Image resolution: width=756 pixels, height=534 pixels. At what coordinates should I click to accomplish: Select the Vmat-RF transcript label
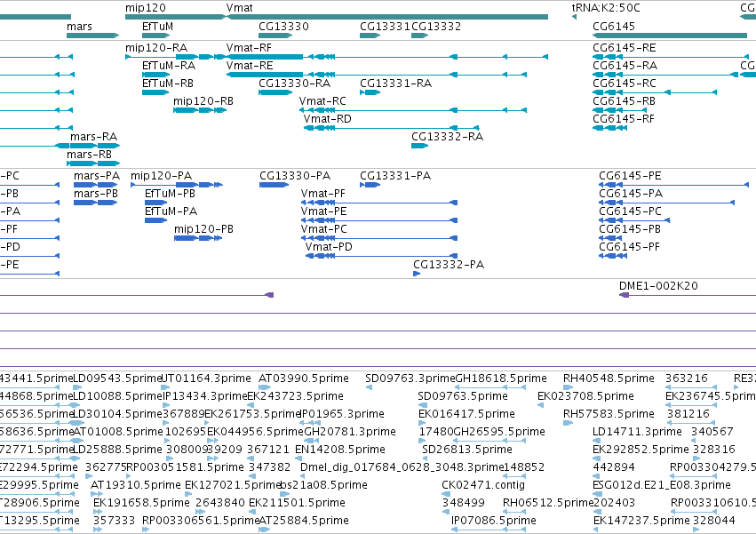[249, 48]
